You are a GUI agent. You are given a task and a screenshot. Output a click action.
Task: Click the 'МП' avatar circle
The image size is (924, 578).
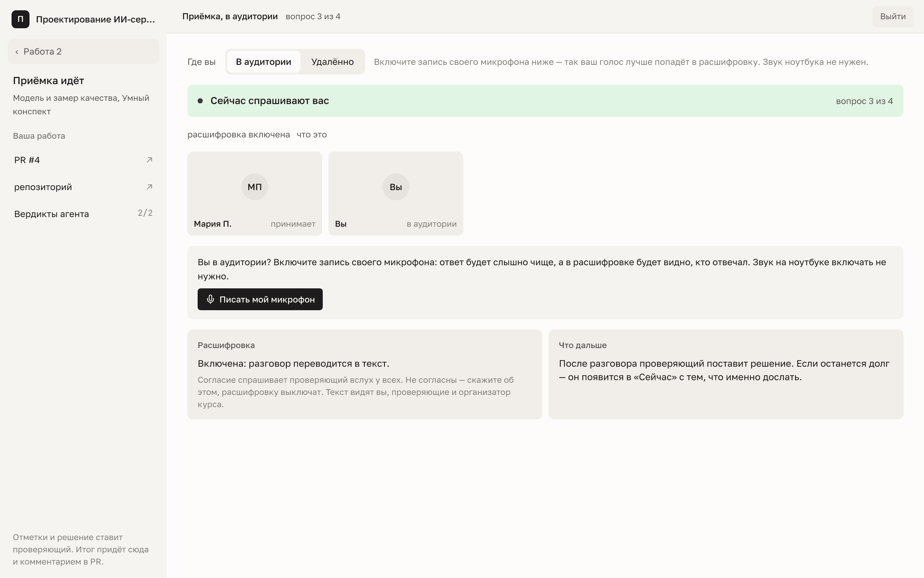tap(255, 187)
